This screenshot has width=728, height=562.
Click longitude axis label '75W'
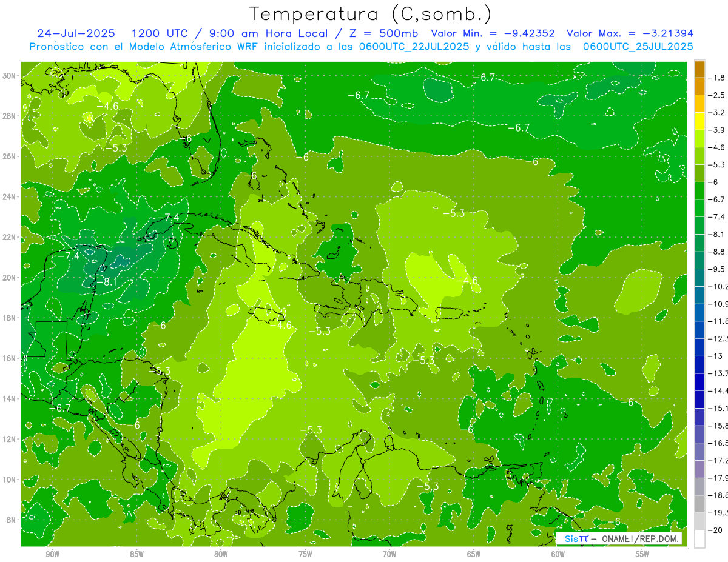click(x=305, y=555)
